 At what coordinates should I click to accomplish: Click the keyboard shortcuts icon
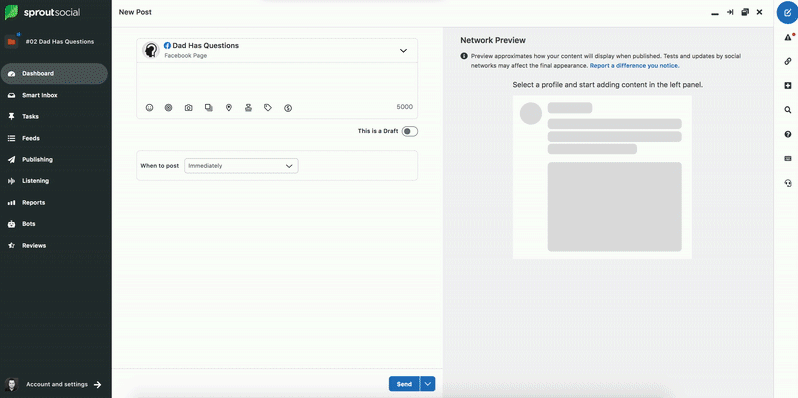click(x=788, y=159)
